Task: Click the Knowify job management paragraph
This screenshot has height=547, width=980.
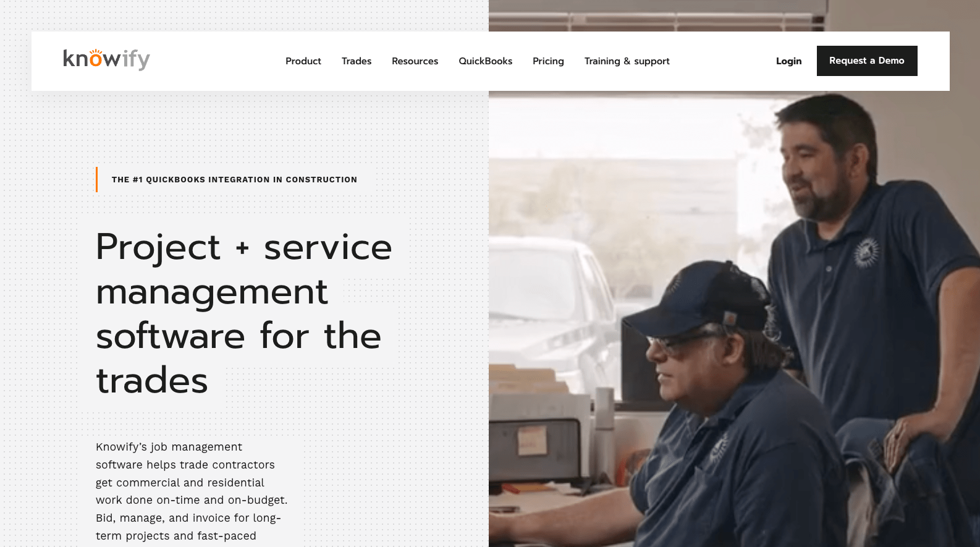Action: coord(192,491)
